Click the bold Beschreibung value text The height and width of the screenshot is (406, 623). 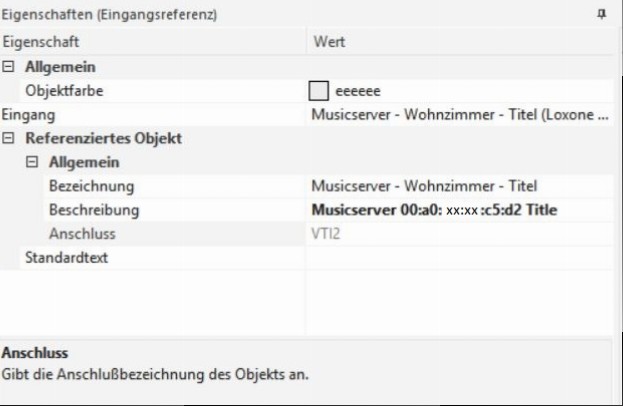pyautogui.click(x=434, y=210)
